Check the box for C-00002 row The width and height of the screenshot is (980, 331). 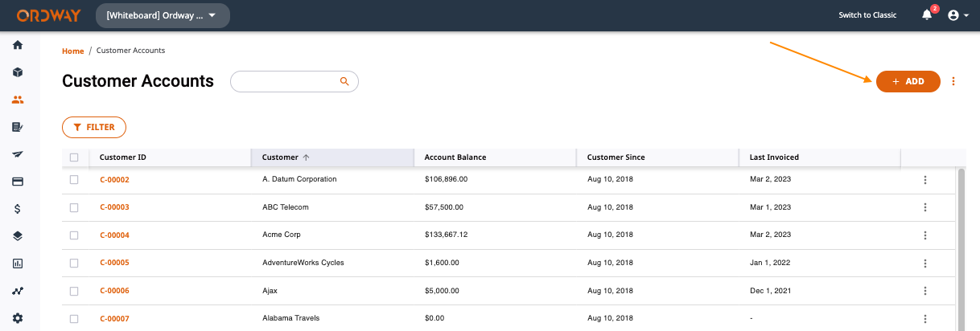74,179
